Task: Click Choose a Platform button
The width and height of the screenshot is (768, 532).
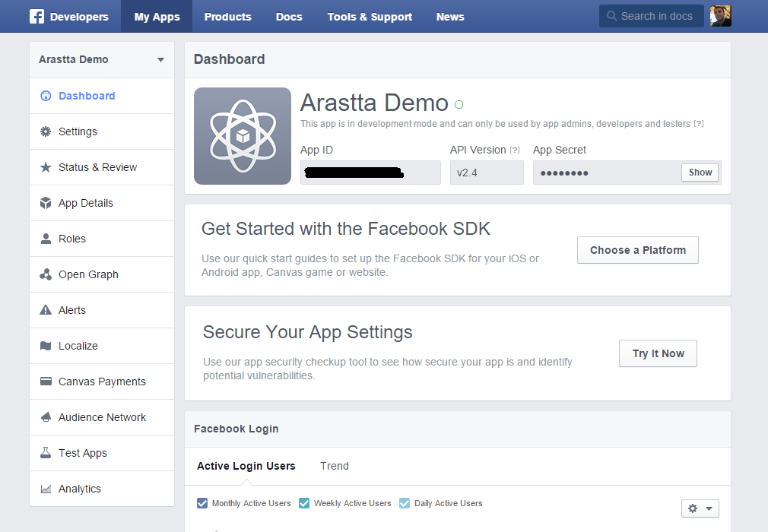Action: (x=638, y=250)
